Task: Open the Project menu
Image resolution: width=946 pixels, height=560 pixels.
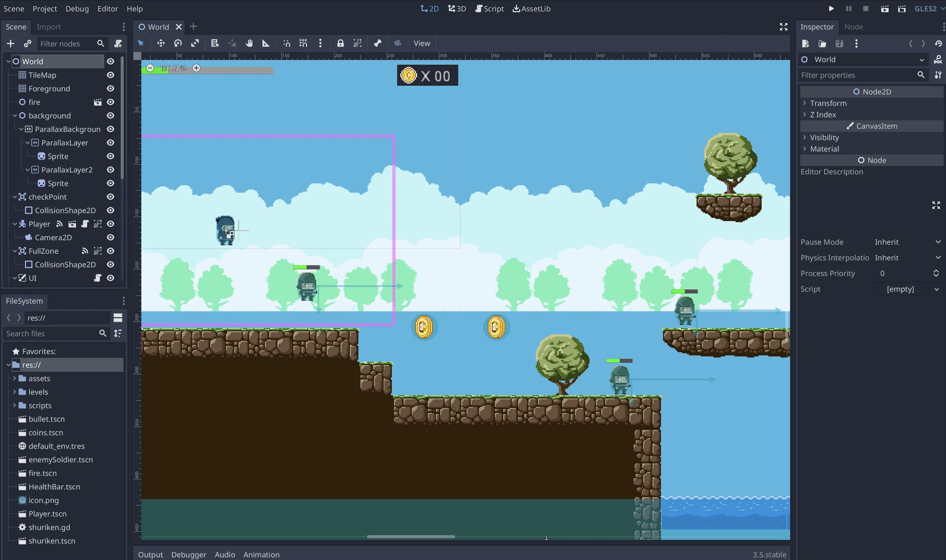Action: coord(45,9)
